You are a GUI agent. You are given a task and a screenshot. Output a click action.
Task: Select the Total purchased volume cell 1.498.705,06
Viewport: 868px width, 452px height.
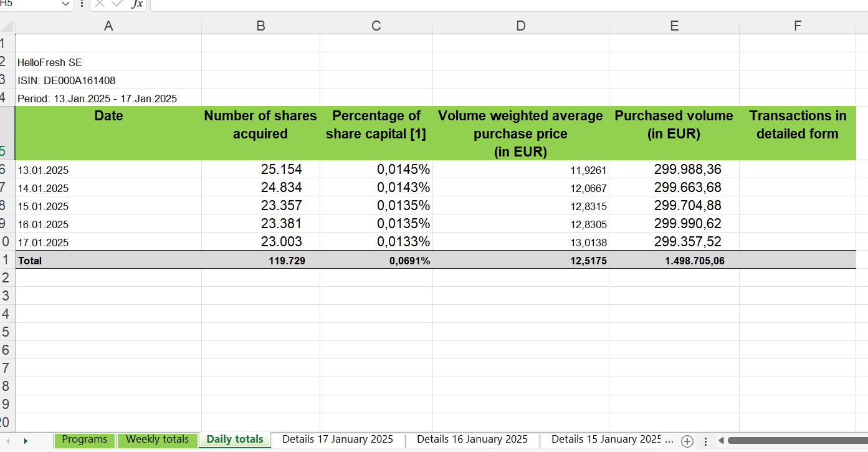point(674,261)
